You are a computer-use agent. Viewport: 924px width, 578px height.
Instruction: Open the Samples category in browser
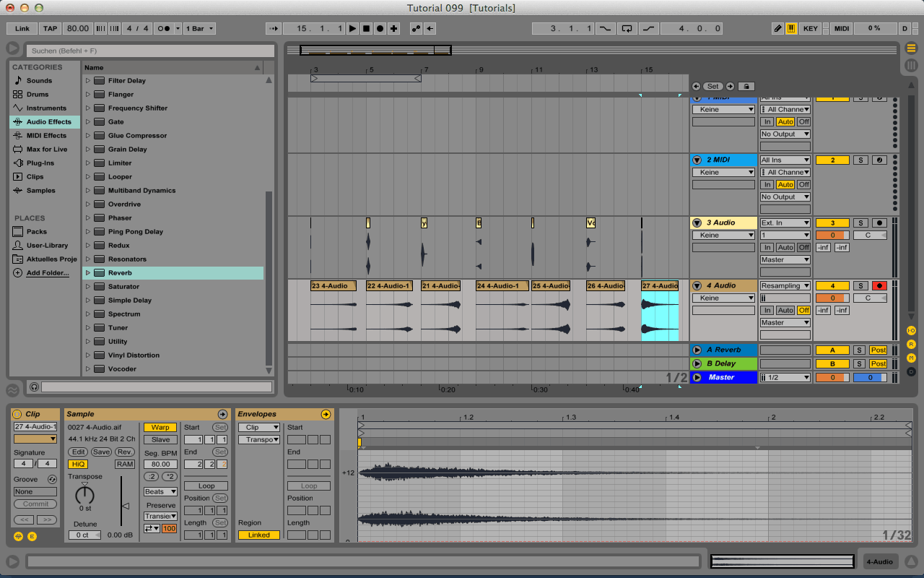click(40, 191)
